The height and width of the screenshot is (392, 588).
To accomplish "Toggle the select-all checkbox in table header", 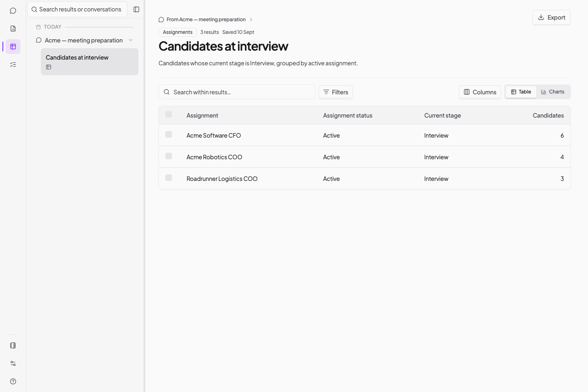I will coord(169,114).
